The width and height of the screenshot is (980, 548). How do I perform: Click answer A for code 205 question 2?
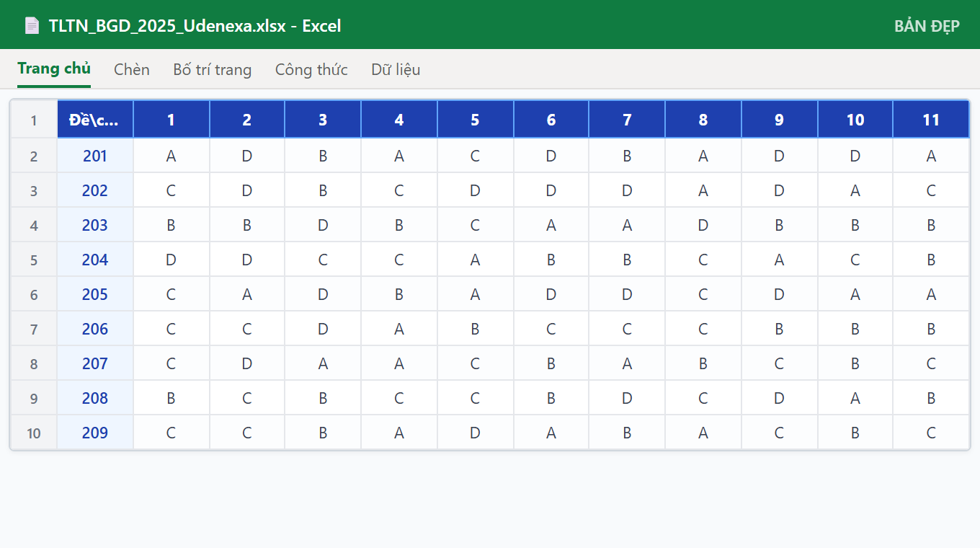tap(247, 294)
